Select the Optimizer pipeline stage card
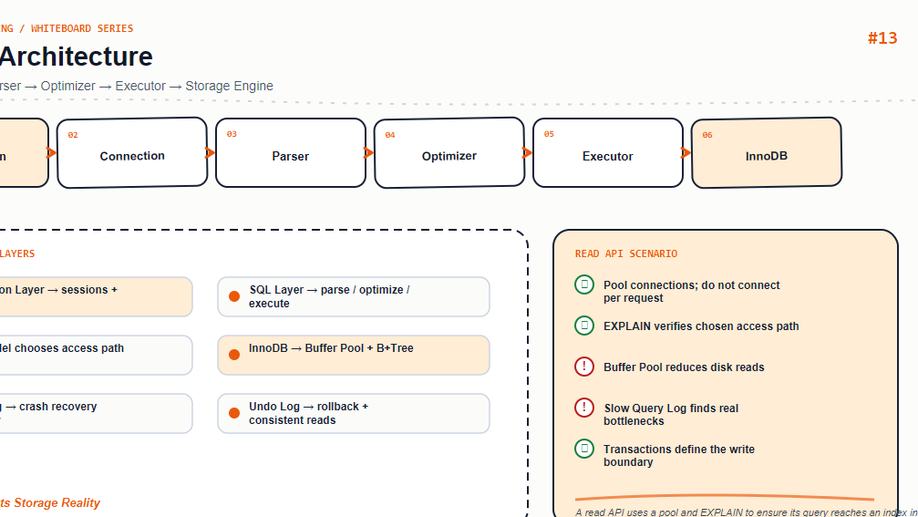 point(450,153)
